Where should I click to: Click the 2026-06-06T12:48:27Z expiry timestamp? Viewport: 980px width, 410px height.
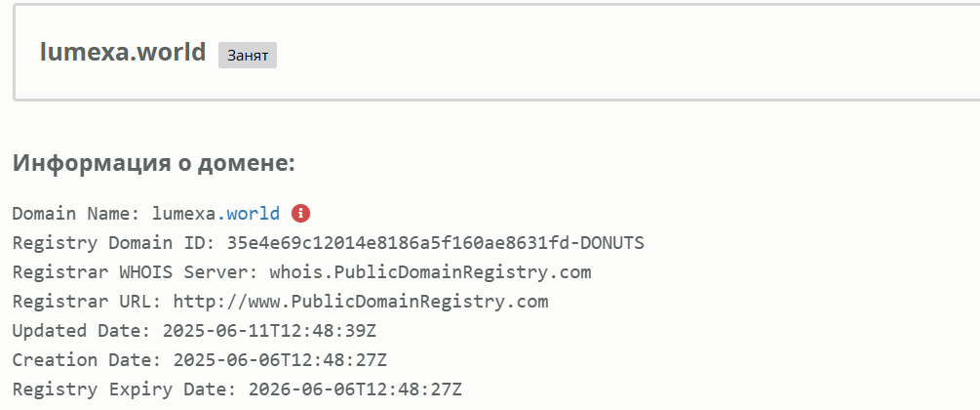click(x=355, y=389)
